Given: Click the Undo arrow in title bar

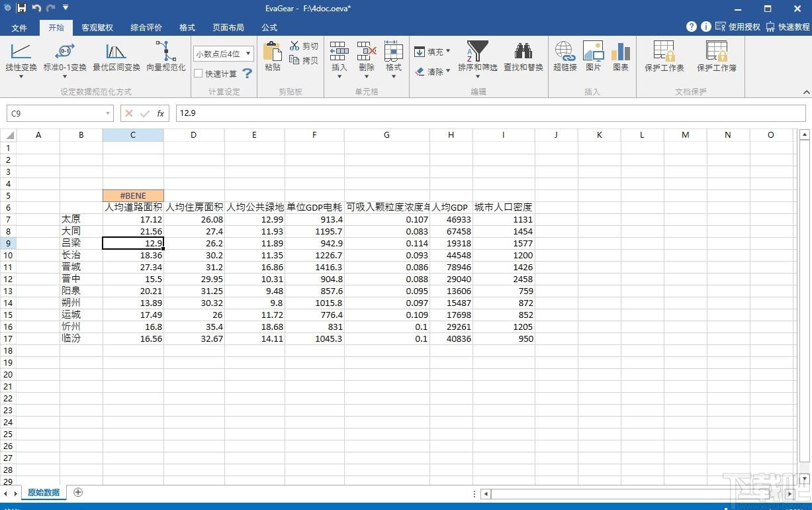Looking at the screenshot, I should click(36, 9).
